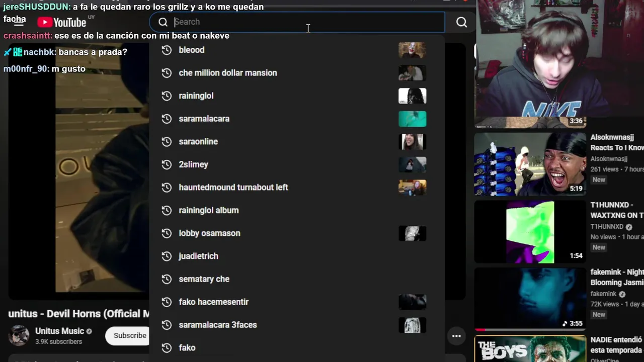The image size is (644, 362).
Task: Pick 'sematary che' suggestion
Action: (x=297, y=279)
